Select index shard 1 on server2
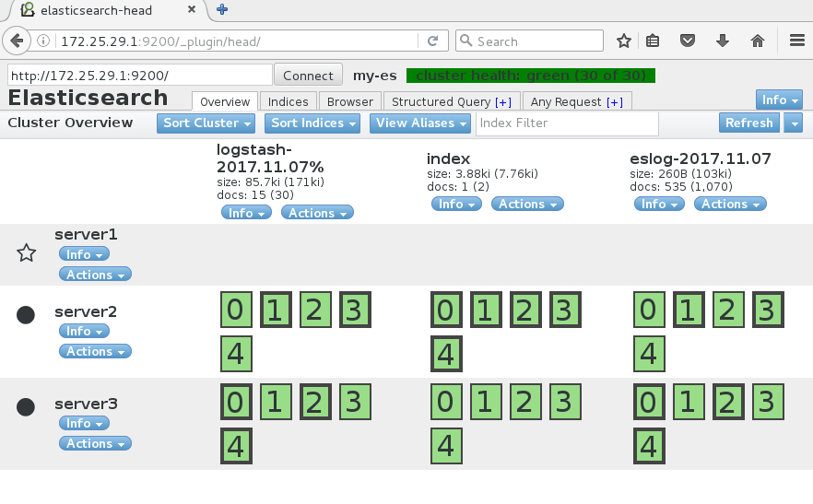The image size is (813, 504). pyautogui.click(x=486, y=310)
